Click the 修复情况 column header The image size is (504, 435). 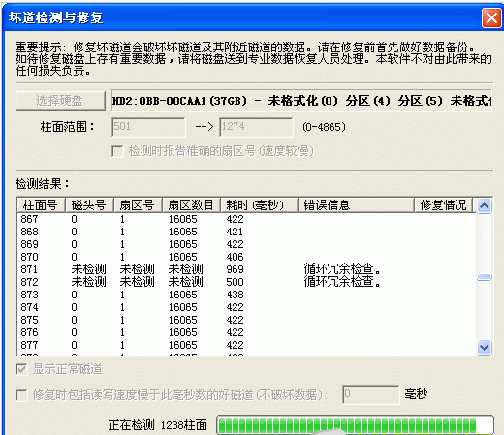click(444, 205)
